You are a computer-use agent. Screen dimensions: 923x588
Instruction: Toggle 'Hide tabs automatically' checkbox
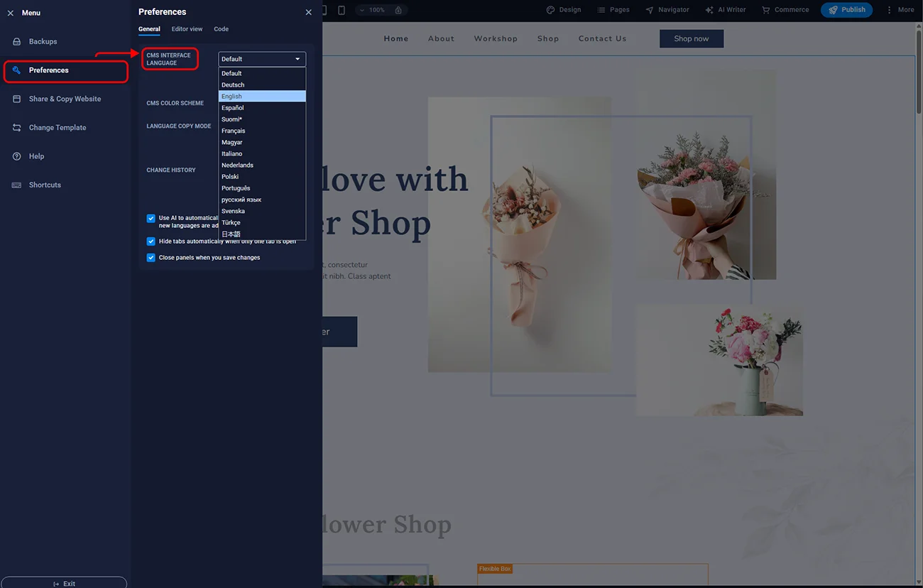(x=151, y=241)
